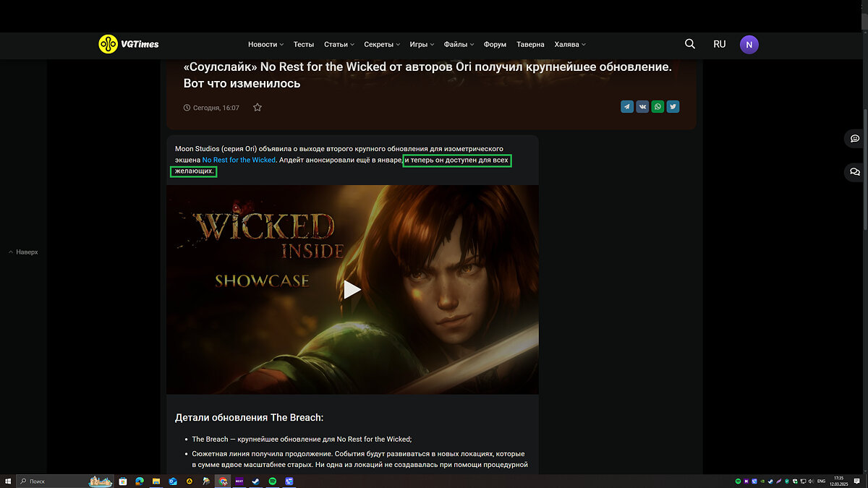Open the smiley chat bubble side button
This screenshot has height=488, width=868.
854,138
